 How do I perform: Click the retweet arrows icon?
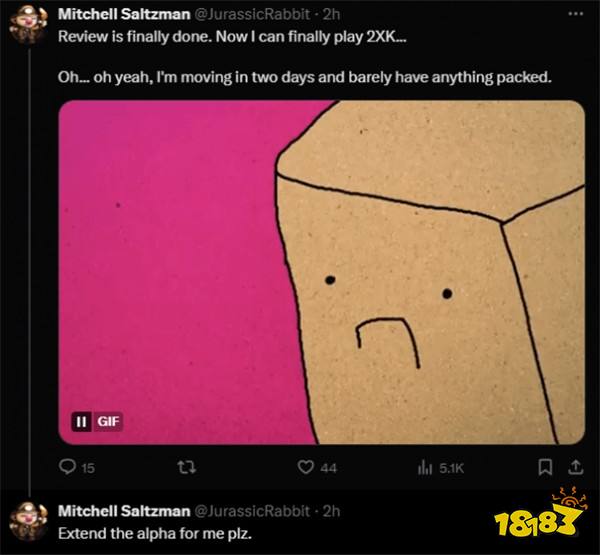187,467
